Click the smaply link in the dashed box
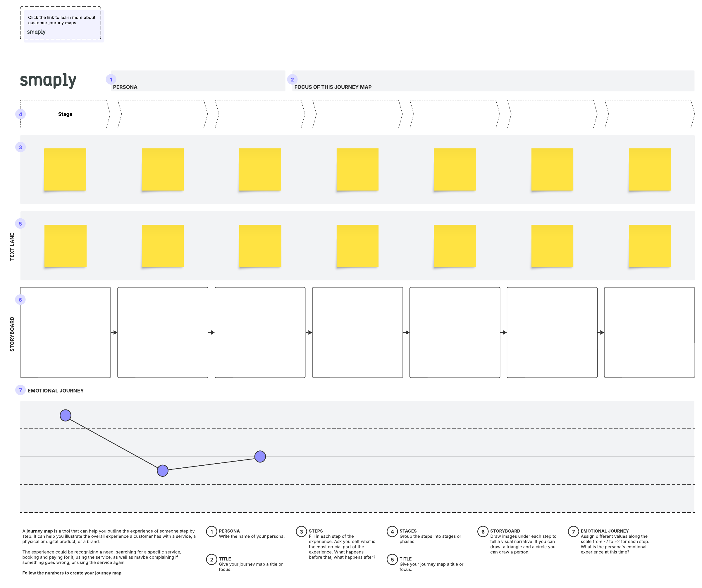The width and height of the screenshot is (702, 588). [x=36, y=32]
